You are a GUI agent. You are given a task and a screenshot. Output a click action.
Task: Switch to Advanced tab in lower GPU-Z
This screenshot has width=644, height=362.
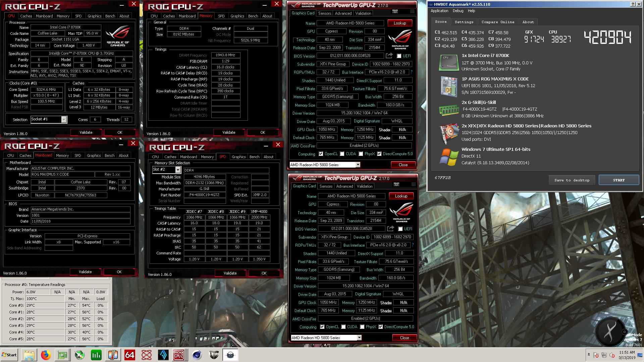pyautogui.click(x=345, y=186)
